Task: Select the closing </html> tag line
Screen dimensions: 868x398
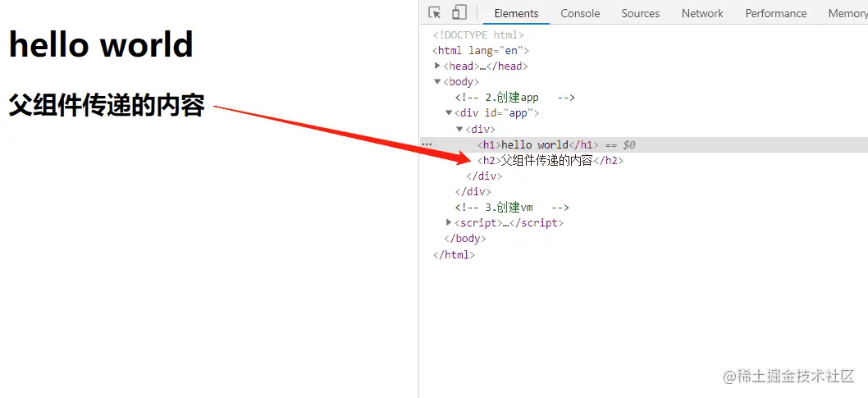Action: coord(454,255)
